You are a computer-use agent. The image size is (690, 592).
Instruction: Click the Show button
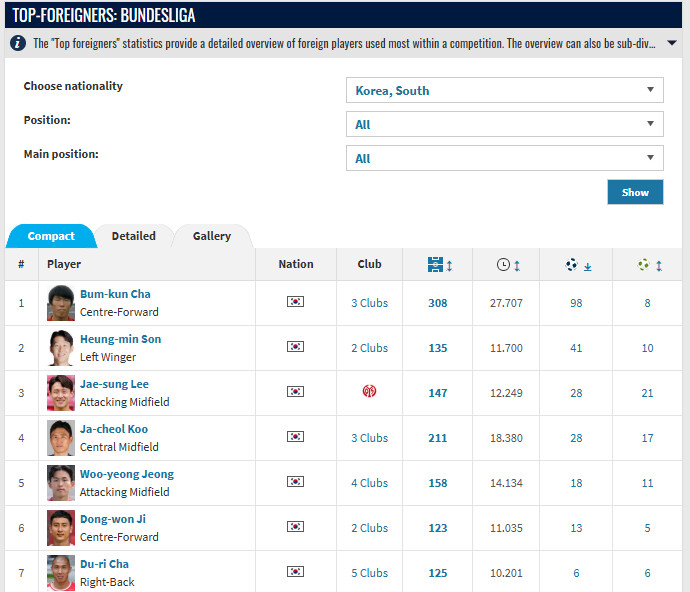pos(635,192)
